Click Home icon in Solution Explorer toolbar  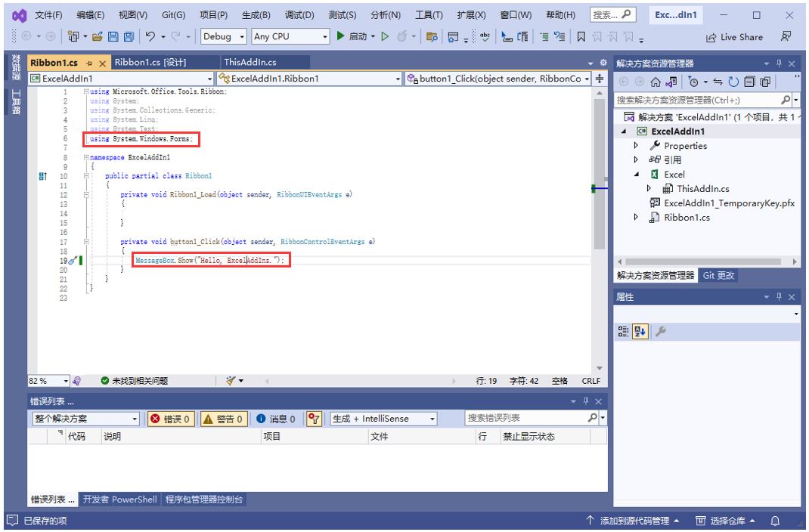pos(656,82)
